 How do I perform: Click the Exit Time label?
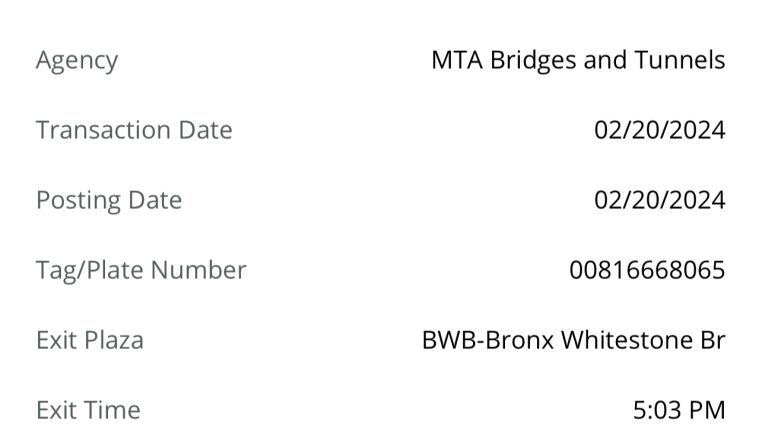click(88, 410)
